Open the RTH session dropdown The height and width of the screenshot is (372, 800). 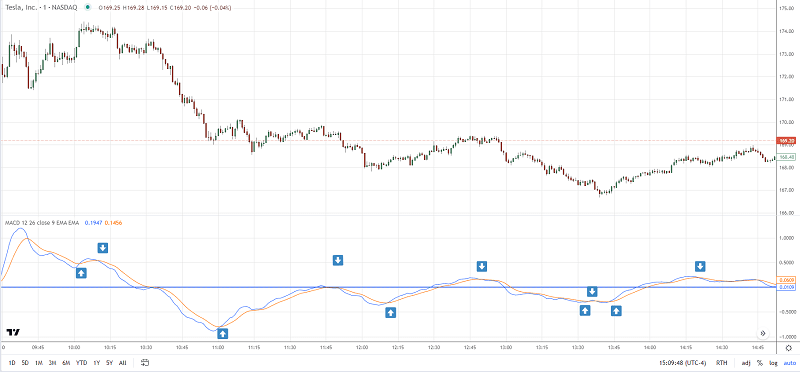pyautogui.click(x=721, y=363)
